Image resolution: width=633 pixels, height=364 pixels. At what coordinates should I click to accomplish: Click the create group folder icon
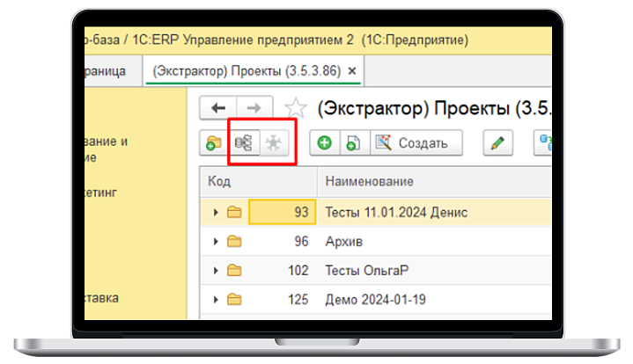click(x=214, y=142)
